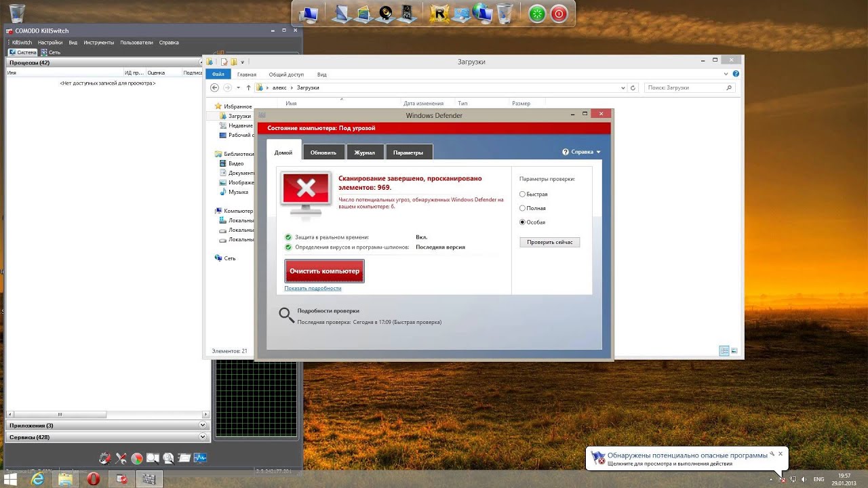The height and width of the screenshot is (488, 868).
Task: Select the Полная scan option
Action: [522, 208]
